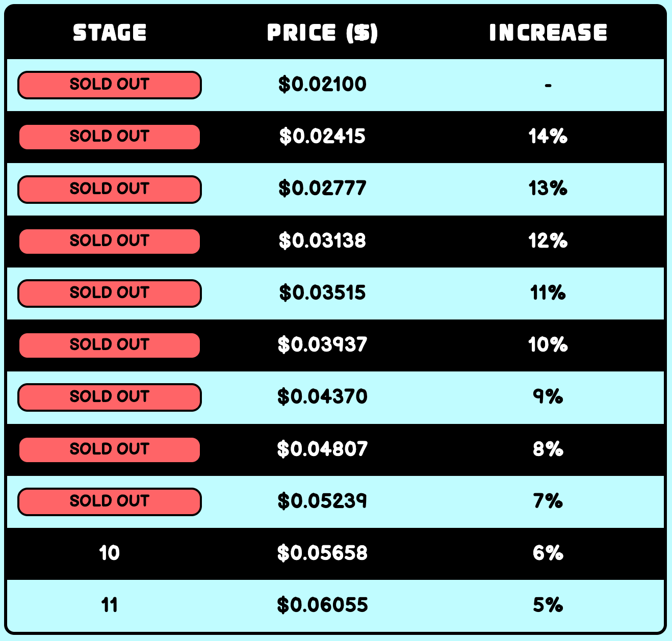This screenshot has width=672, height=641.
Task: Click the 6% increase value
Action: tap(548, 553)
